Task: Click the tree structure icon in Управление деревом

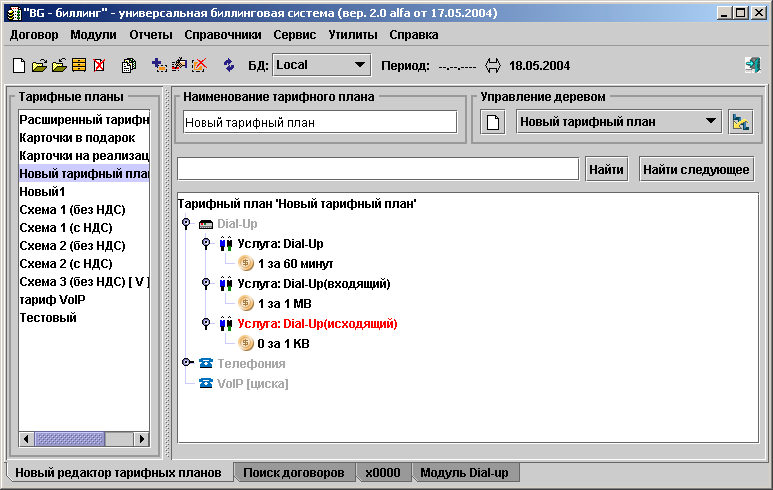Action: (x=740, y=122)
